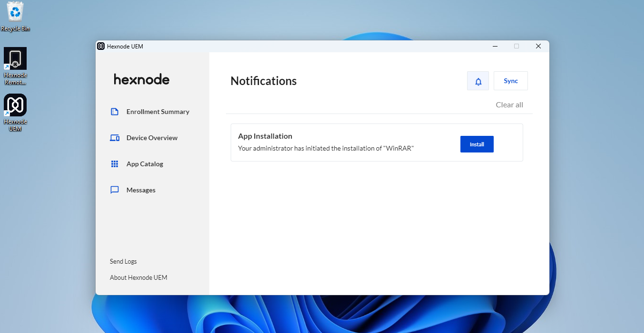Click the Enrollment Summary sidebar icon
The image size is (644, 333).
coord(115,112)
